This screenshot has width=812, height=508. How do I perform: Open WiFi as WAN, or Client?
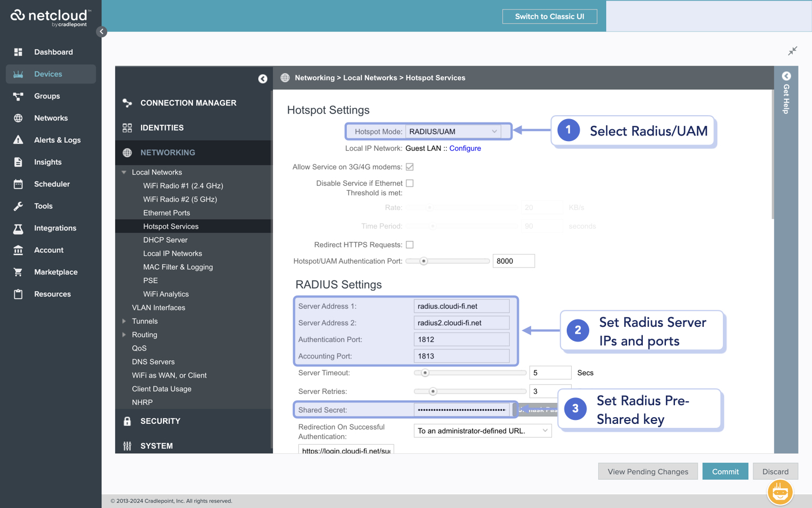tap(169, 375)
